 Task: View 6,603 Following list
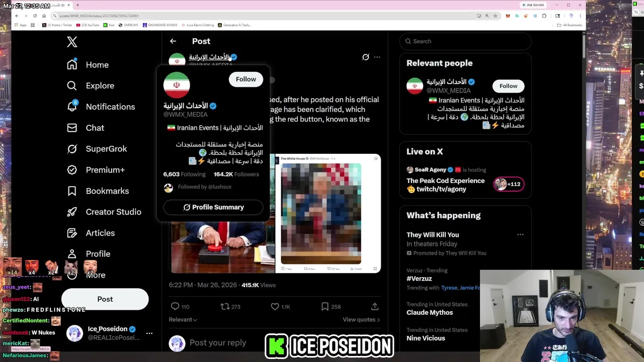point(184,174)
